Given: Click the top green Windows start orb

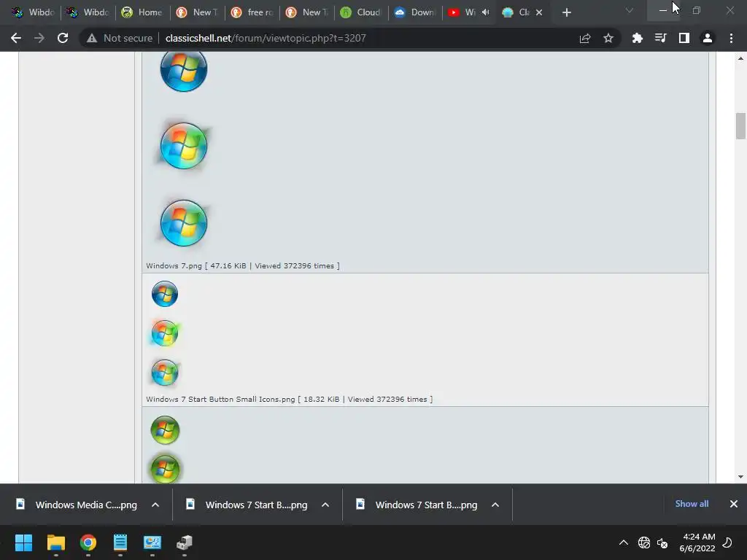Looking at the screenshot, I should click(165, 430).
